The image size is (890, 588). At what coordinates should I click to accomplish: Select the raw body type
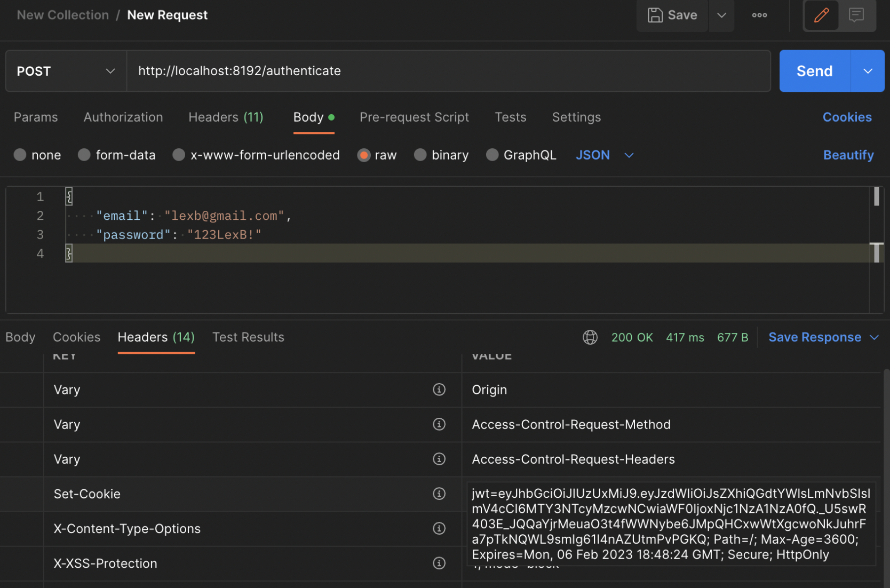(364, 155)
